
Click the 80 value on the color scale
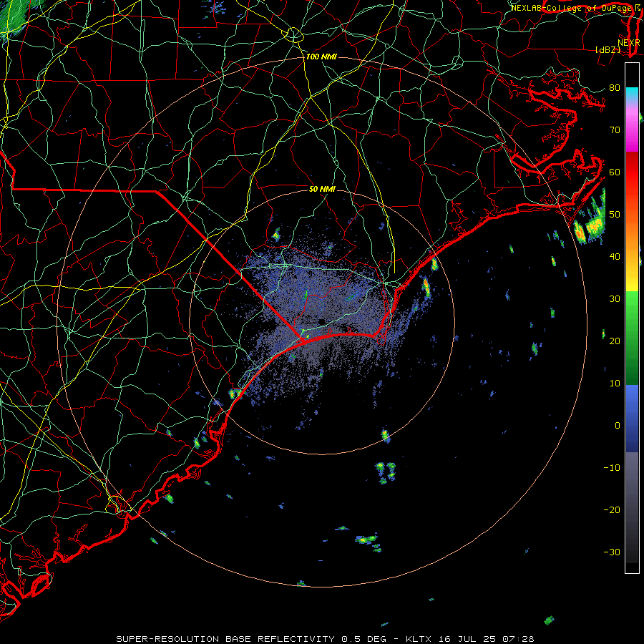[615, 88]
